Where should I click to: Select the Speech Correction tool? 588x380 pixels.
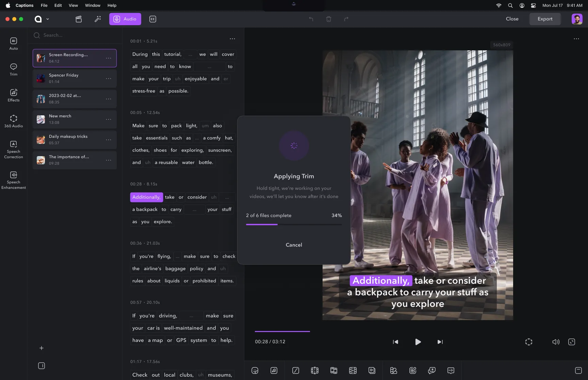pyautogui.click(x=13, y=149)
